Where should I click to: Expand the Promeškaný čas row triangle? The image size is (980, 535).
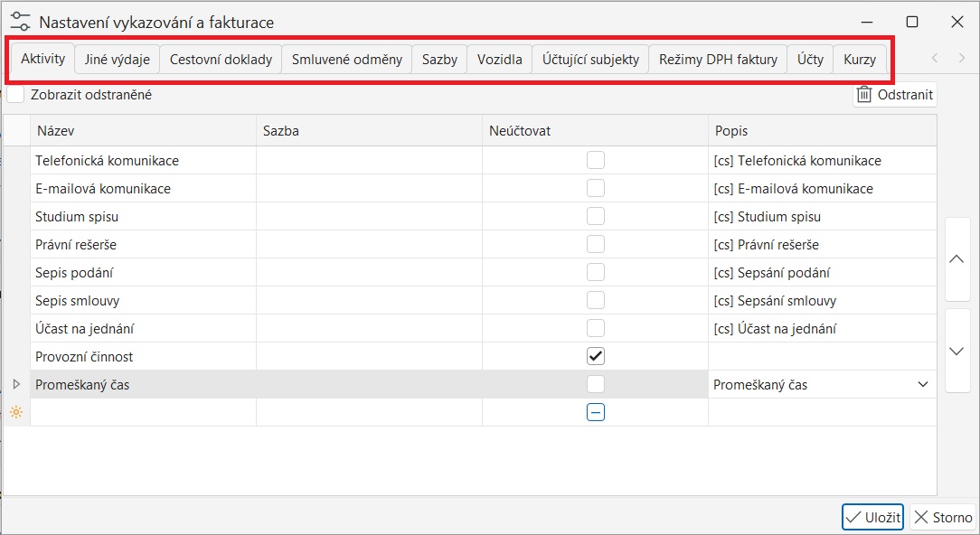(x=15, y=384)
